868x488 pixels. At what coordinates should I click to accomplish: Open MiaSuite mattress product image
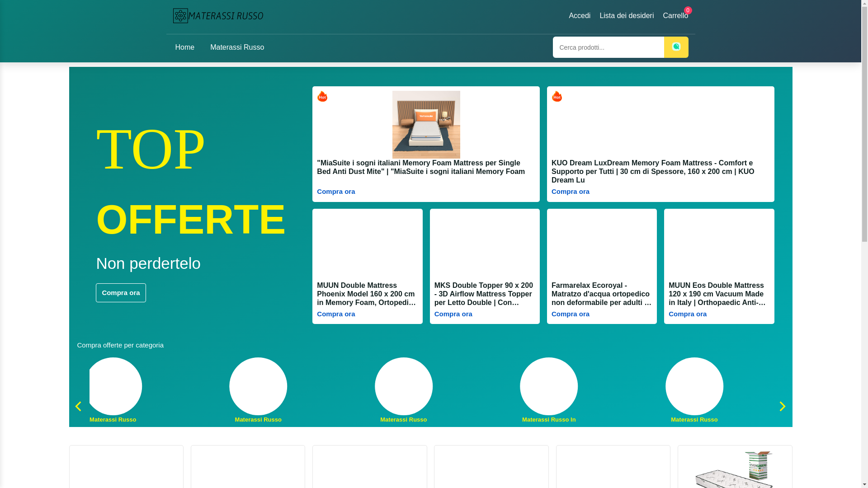426,125
